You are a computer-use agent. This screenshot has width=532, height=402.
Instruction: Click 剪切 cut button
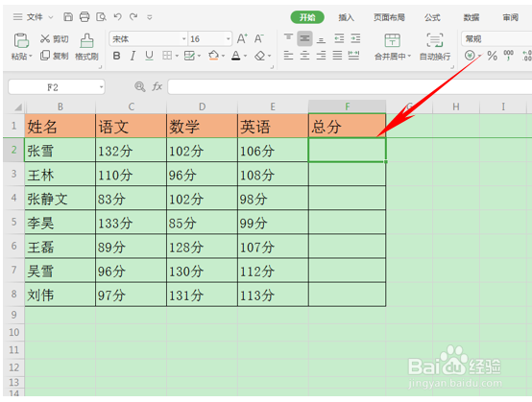pyautogui.click(x=55, y=39)
